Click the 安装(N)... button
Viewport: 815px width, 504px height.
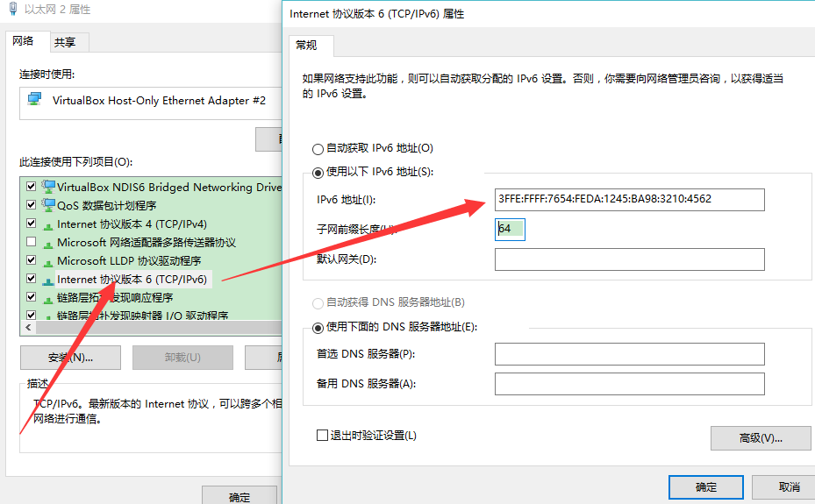71,358
